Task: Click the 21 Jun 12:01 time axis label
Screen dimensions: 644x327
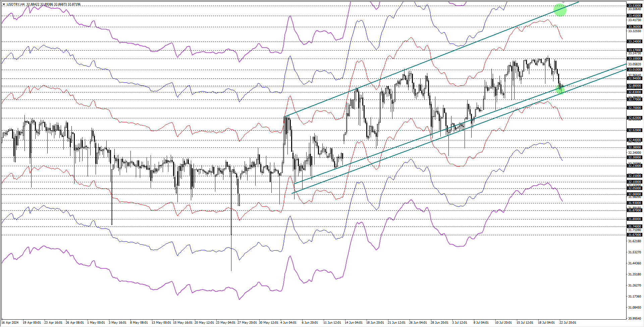Action: point(396,323)
